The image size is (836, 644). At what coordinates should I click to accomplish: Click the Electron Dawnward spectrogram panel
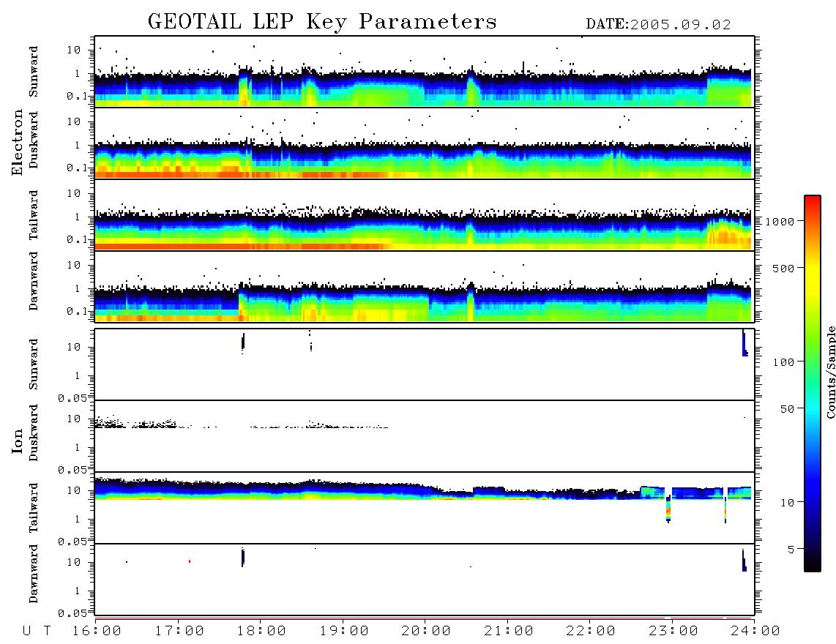pyautogui.click(x=425, y=286)
